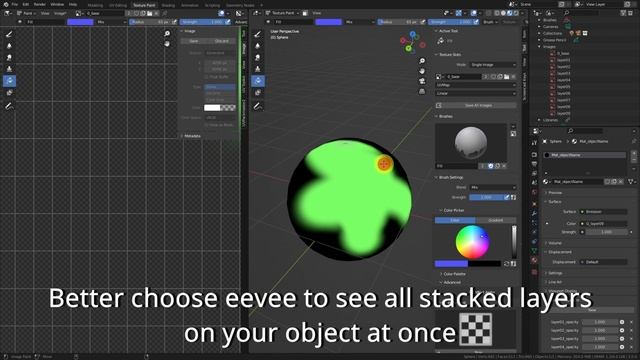Click the viewport pan hand icon
This screenshot has width=640, height=360.
click(422, 71)
